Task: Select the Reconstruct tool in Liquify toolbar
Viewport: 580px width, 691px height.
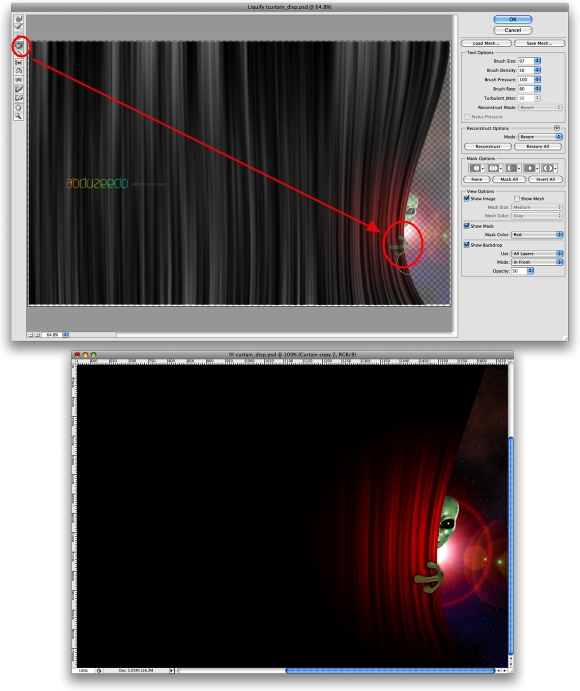Action: pos(19,27)
